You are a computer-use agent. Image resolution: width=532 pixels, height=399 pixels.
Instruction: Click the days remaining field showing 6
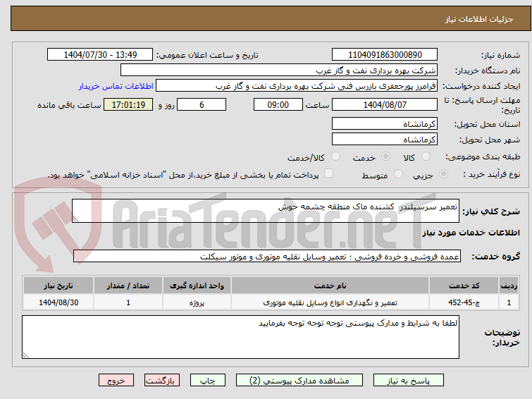(202, 104)
